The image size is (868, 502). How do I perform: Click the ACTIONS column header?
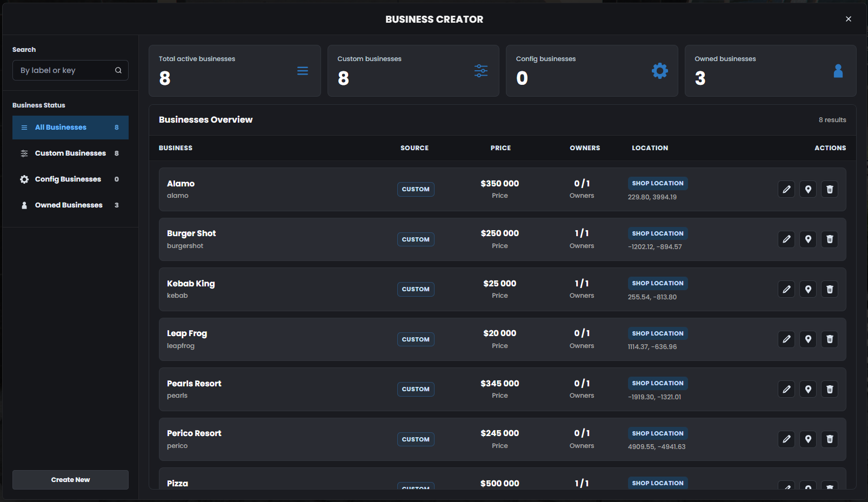pos(830,148)
